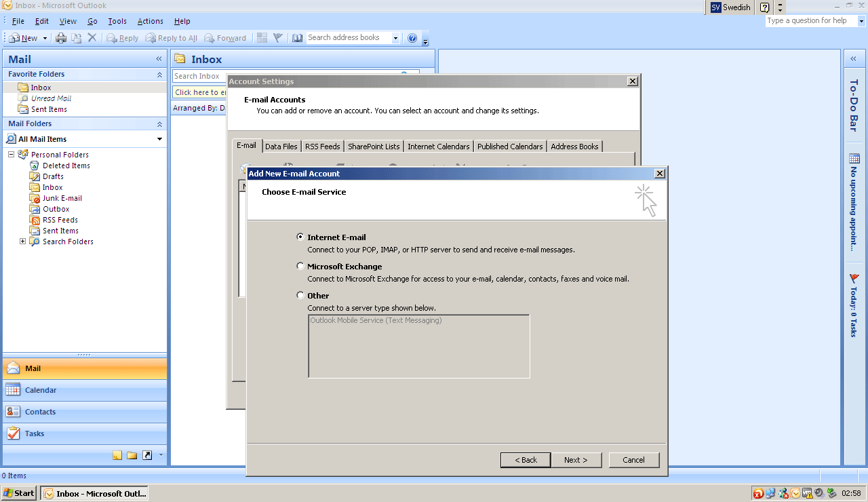Click the Print icon in the toolbar
The width and height of the screenshot is (868, 502).
[61, 38]
